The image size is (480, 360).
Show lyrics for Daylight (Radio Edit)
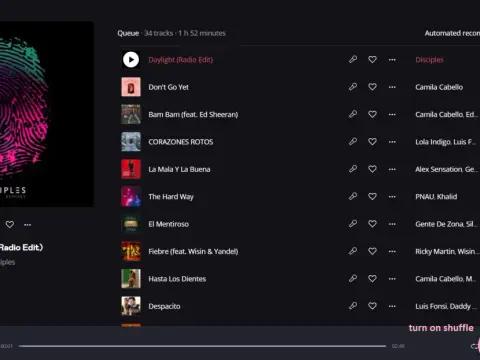coord(353,60)
